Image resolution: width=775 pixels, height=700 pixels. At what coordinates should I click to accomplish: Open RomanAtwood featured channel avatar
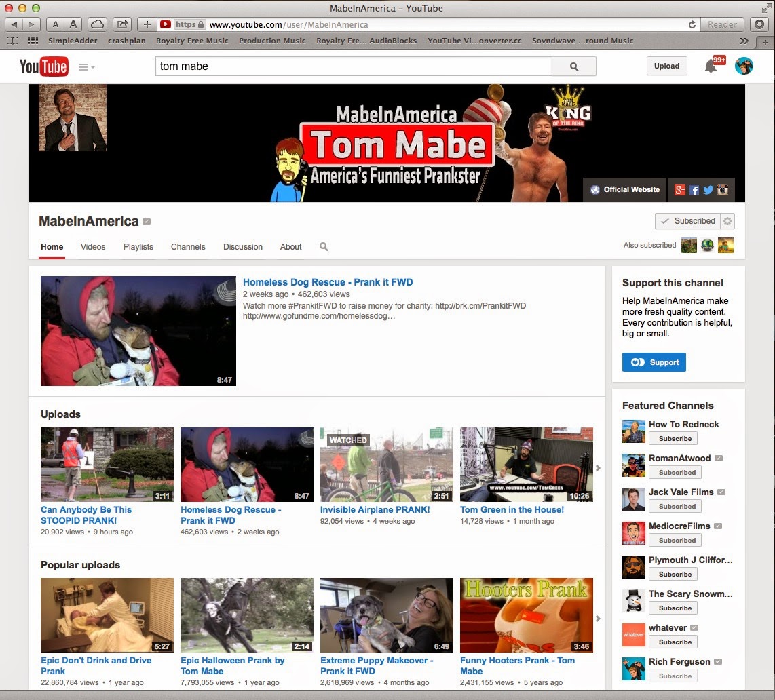coord(634,465)
